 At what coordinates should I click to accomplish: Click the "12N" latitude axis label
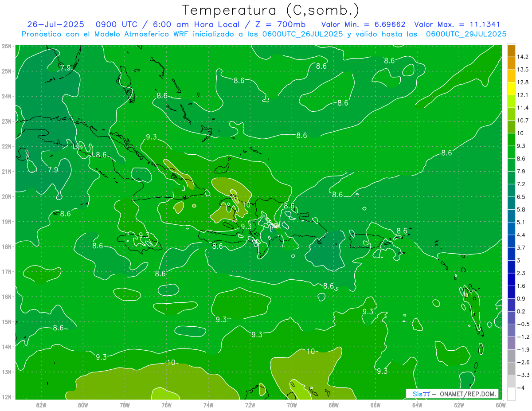pyautogui.click(x=6, y=397)
